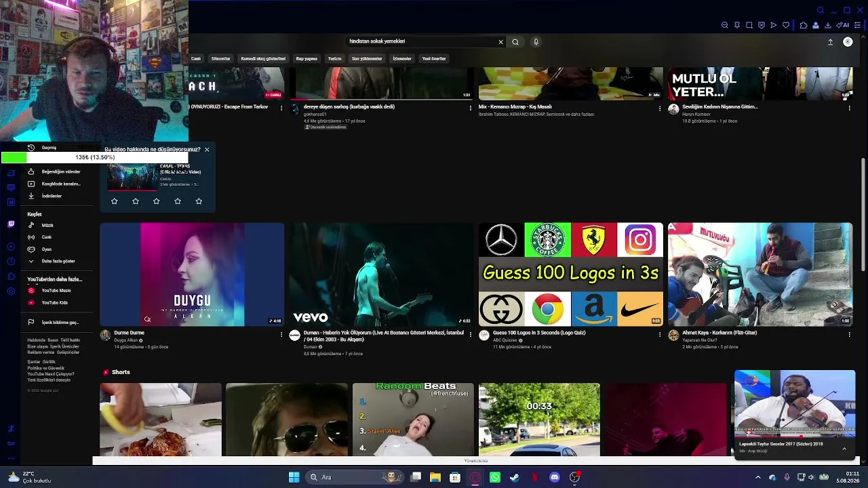Open the Duman Vevo concert thumbnail
The height and width of the screenshot is (488, 868).
point(381,274)
